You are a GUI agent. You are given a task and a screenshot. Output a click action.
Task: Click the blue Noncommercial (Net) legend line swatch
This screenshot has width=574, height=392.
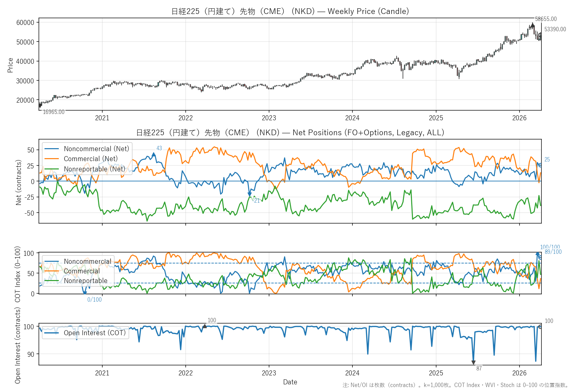click(x=51, y=149)
